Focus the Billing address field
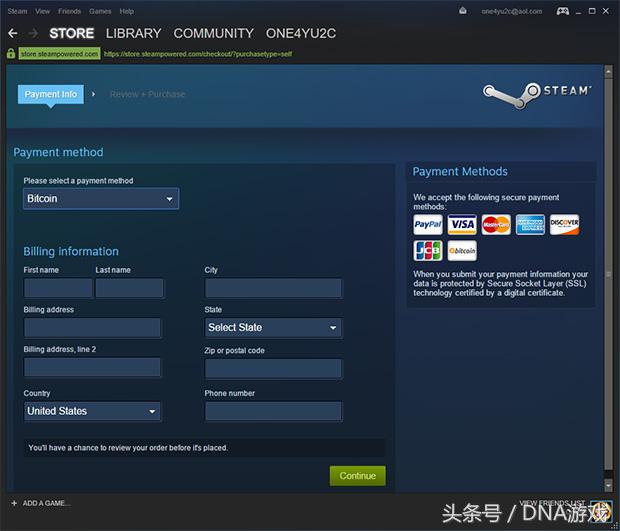620x531 pixels. (x=92, y=328)
